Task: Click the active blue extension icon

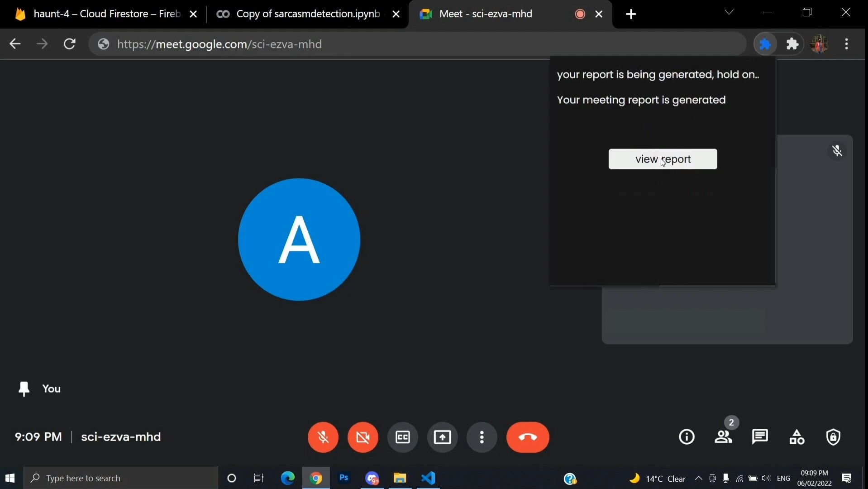Action: click(765, 44)
